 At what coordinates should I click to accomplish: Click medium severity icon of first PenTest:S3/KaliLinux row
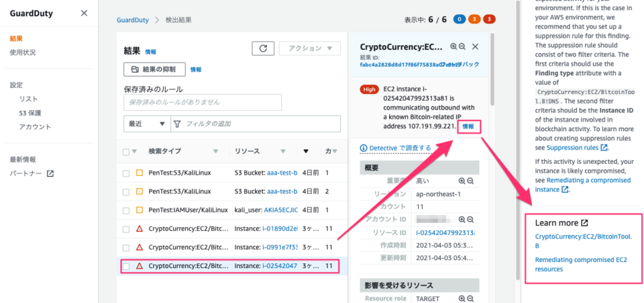(140, 173)
